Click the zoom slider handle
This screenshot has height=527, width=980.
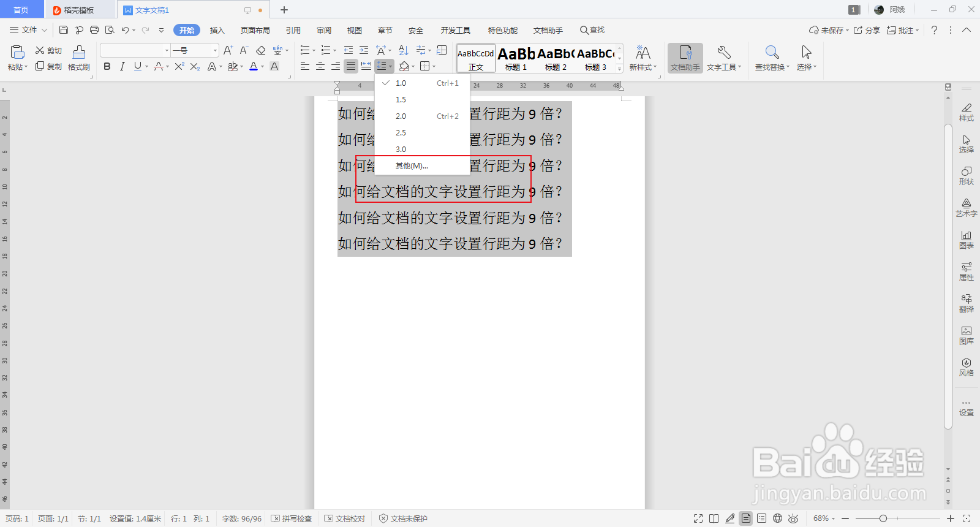pos(883,518)
